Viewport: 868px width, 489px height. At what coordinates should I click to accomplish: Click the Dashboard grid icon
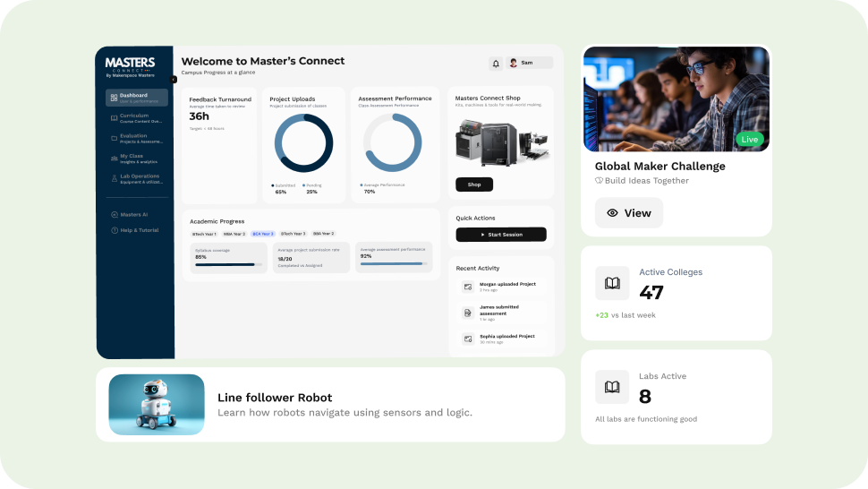click(114, 98)
